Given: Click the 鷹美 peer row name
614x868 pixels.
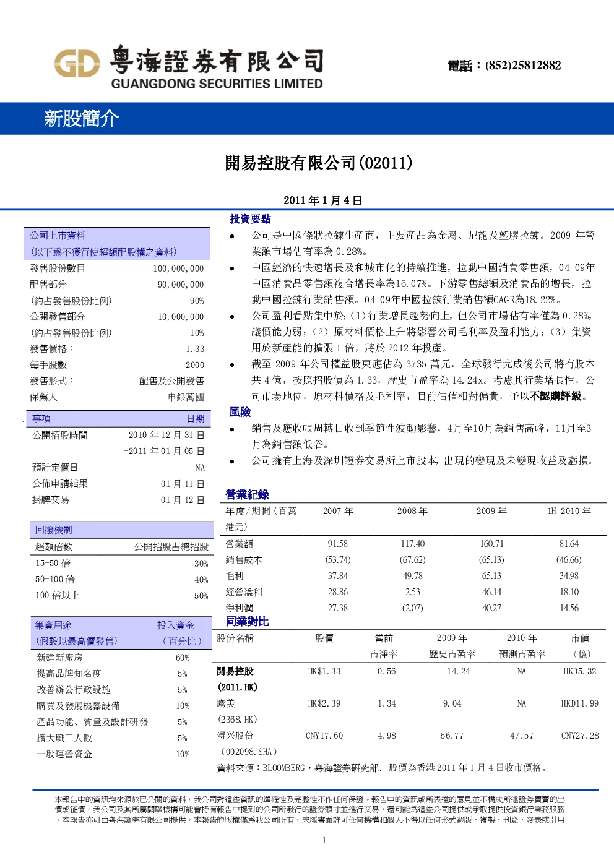Looking at the screenshot, I should click(x=226, y=703).
